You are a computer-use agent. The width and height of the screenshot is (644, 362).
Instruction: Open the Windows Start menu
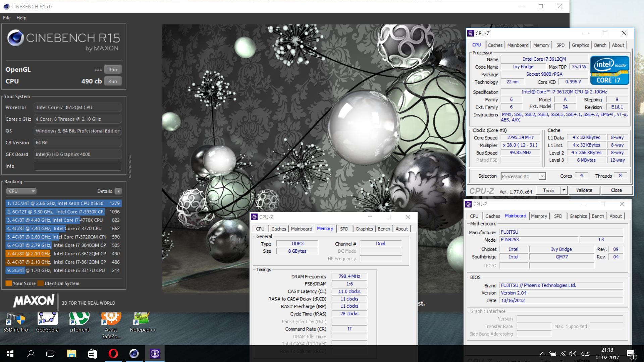[10, 354]
